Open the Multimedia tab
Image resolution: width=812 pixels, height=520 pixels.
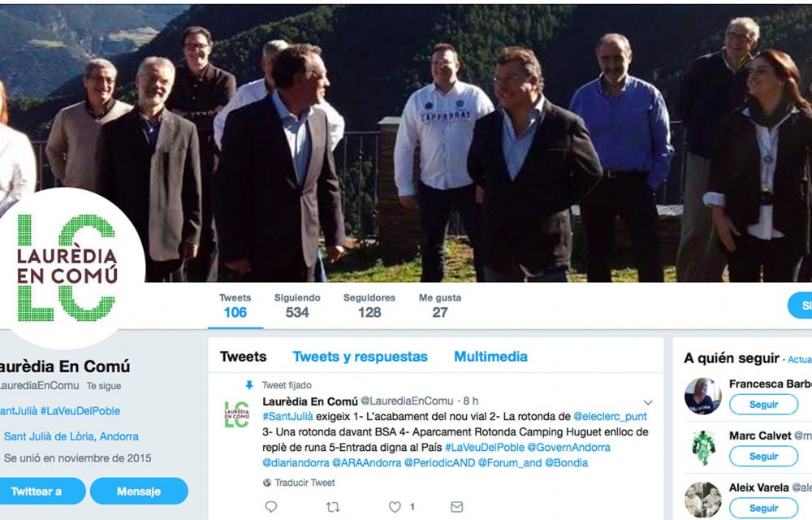point(490,357)
